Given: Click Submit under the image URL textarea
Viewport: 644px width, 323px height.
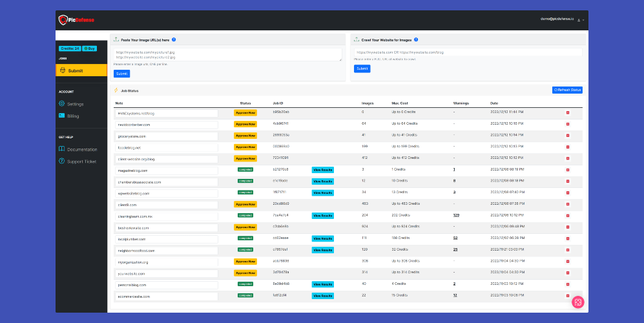Looking at the screenshot, I should click(121, 74).
